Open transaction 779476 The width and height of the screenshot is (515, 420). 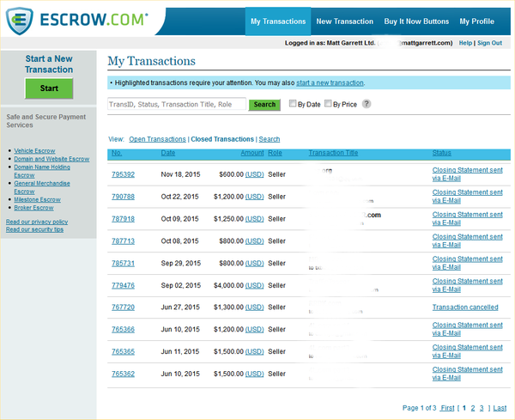(x=123, y=285)
